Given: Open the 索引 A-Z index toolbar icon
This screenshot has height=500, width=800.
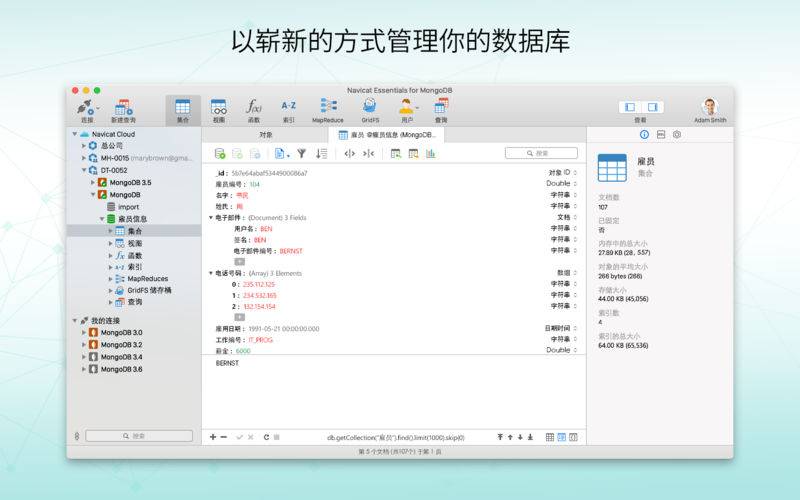Looking at the screenshot, I should (x=288, y=111).
